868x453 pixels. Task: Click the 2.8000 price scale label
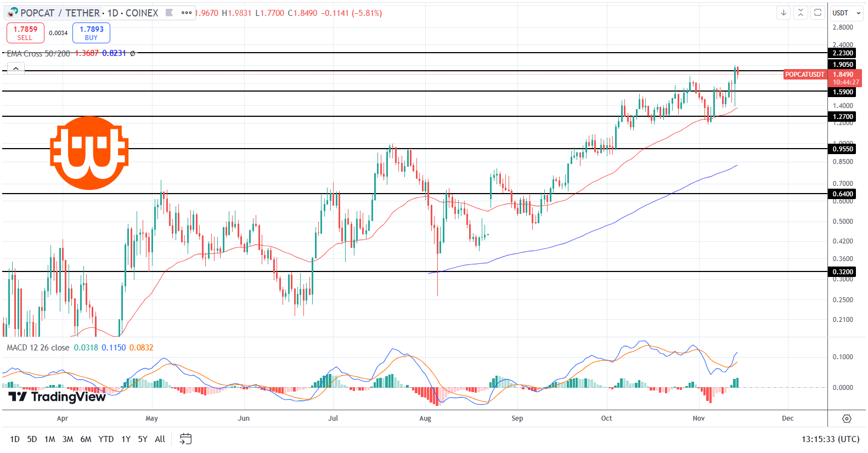(843, 27)
